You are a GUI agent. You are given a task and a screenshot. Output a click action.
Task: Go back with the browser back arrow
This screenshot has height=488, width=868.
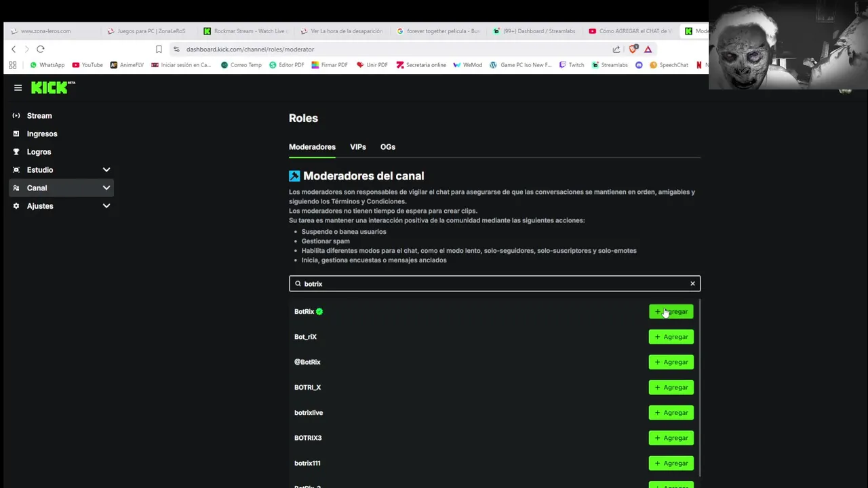(x=13, y=49)
